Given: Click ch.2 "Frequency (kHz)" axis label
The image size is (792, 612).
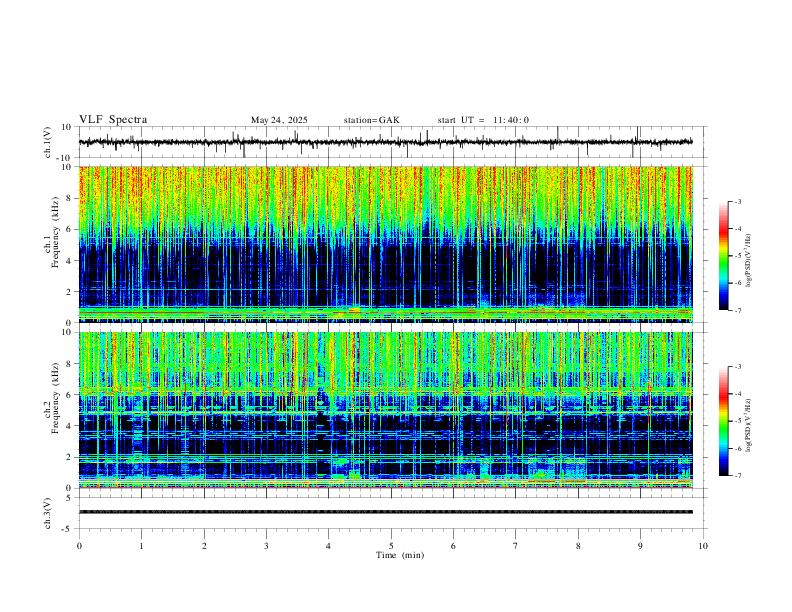Looking at the screenshot, I should click(55, 398).
